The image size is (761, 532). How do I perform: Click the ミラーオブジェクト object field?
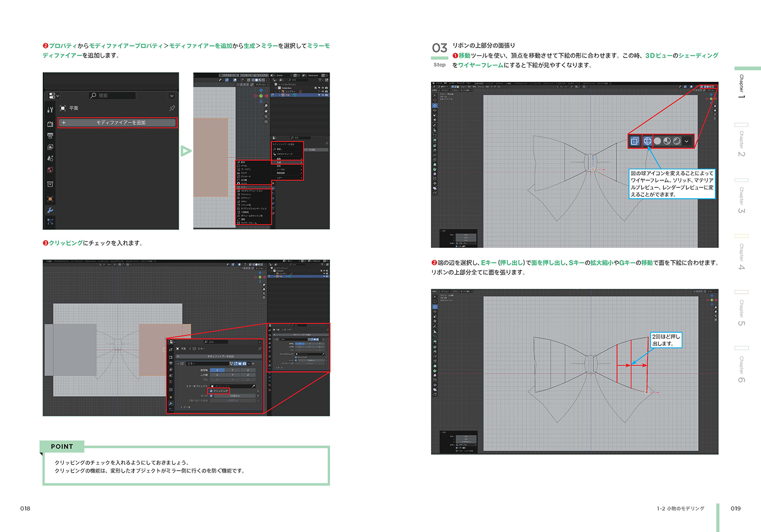click(x=231, y=386)
